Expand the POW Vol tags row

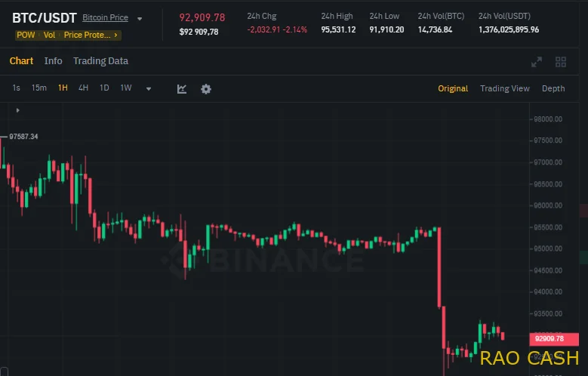point(117,35)
